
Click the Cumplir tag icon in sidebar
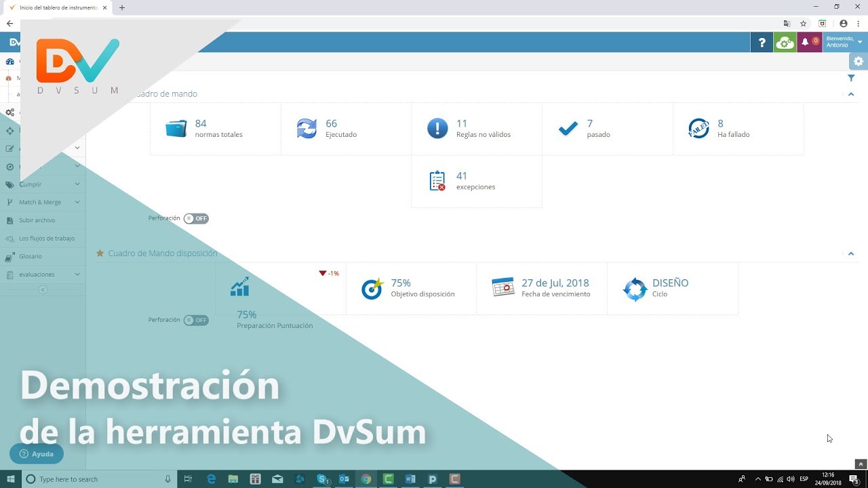(x=9, y=184)
